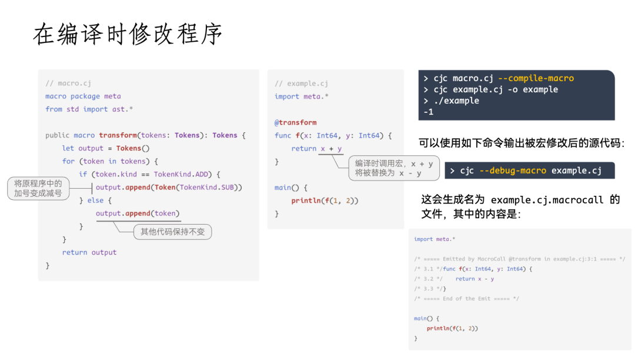Select the return x - y output line
This screenshot has height=364, width=635.
coord(474,279)
